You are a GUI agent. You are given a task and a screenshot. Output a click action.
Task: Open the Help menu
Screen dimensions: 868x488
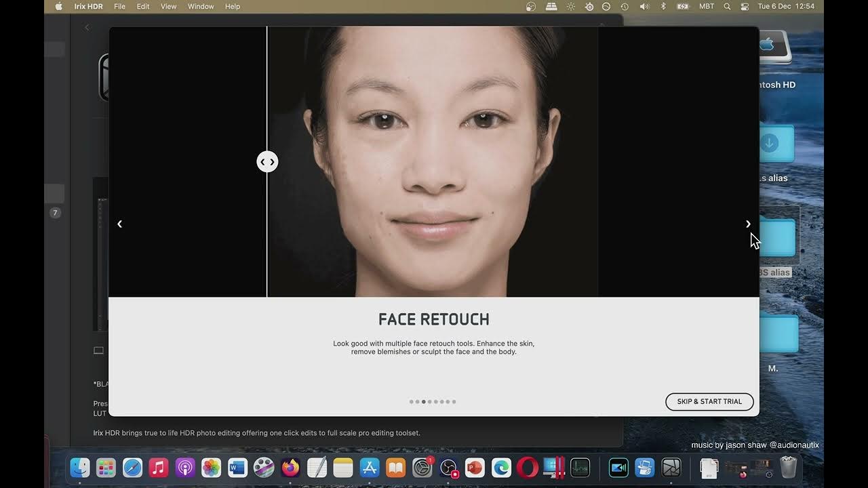pyautogui.click(x=233, y=6)
